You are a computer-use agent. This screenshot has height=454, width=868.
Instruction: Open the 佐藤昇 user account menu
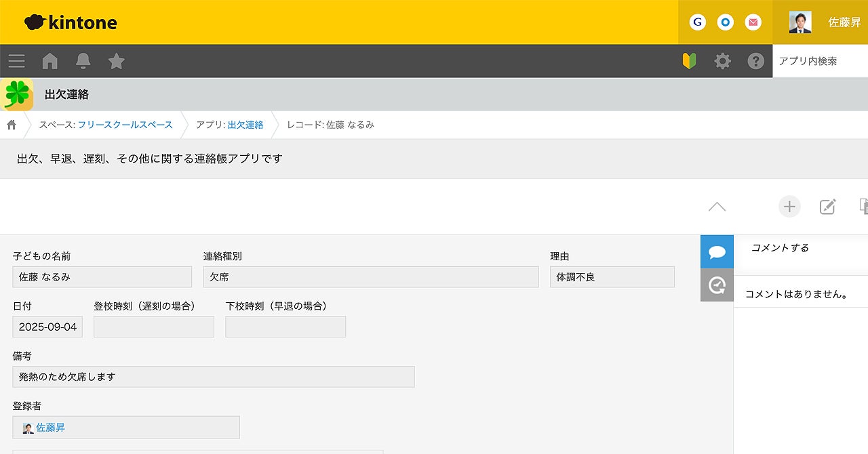844,22
